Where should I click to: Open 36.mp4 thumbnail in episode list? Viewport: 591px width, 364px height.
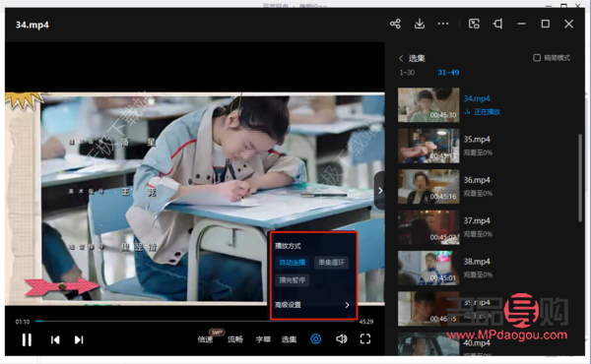[x=428, y=187]
